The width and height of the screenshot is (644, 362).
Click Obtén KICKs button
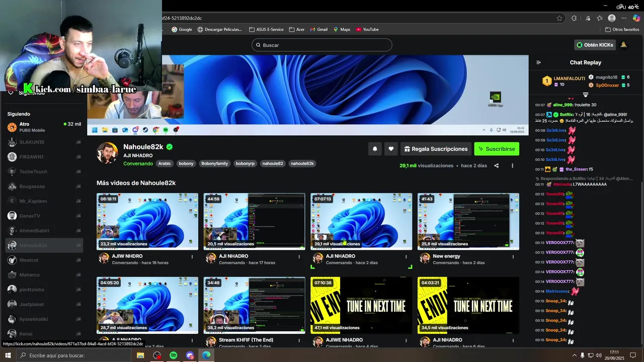(x=595, y=45)
